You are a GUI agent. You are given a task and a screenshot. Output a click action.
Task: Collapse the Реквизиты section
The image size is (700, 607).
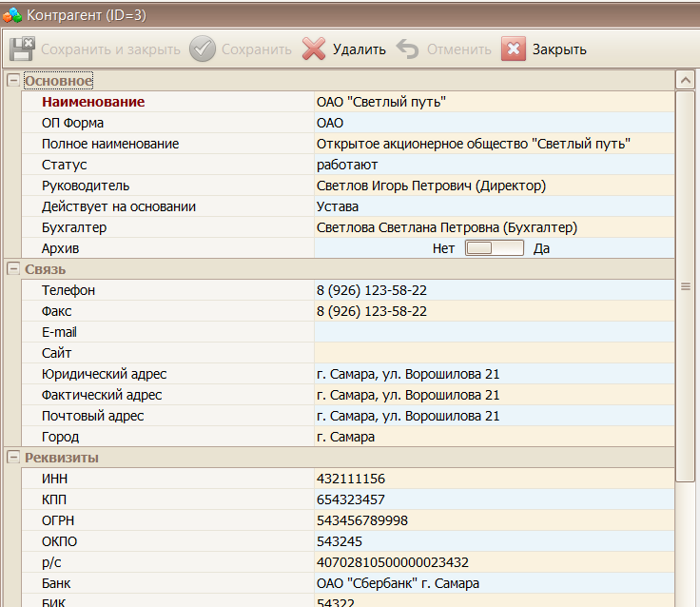click(12, 458)
